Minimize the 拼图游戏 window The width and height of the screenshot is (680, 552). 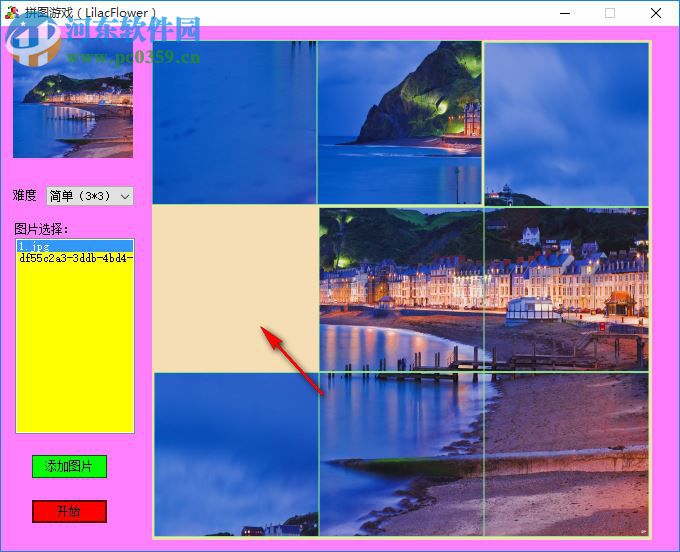pyautogui.click(x=564, y=13)
